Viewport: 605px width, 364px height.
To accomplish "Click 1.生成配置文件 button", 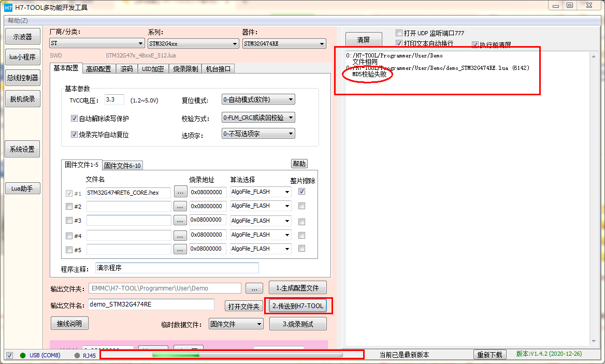I will pos(297,288).
